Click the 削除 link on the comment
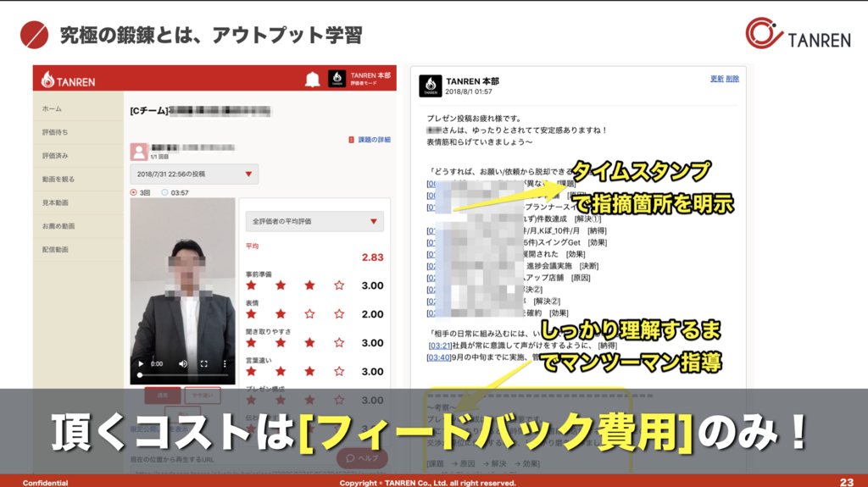868x487 pixels. [x=732, y=79]
